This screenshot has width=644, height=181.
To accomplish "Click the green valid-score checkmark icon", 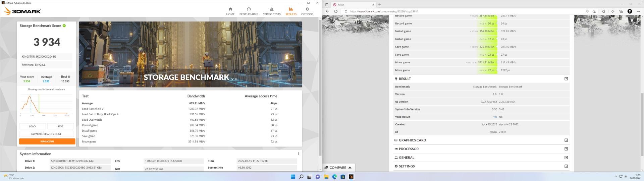I will (64, 25).
